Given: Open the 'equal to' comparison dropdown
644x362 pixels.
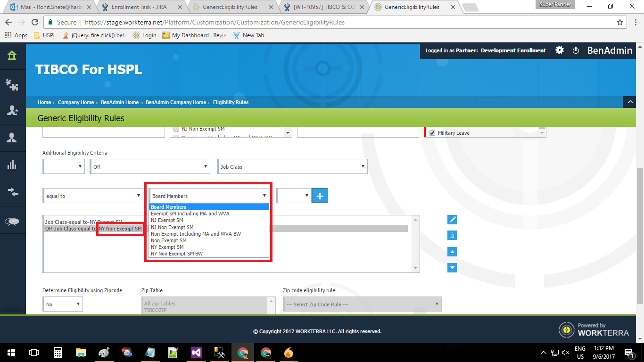Looking at the screenshot, I should 93,196.
